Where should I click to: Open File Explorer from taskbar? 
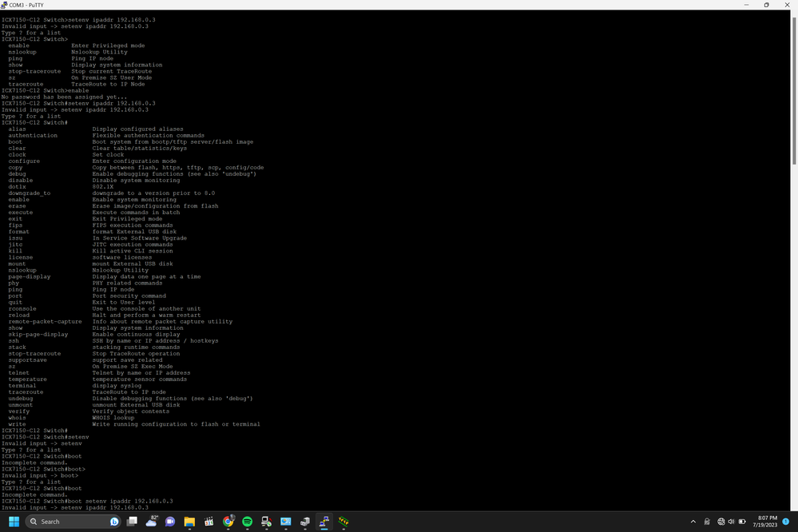pos(189,522)
